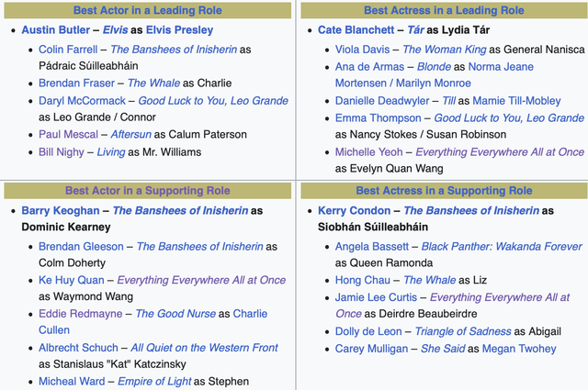The image size is (588, 390).
Task: Click the Micheal Ward link
Action: point(72,382)
